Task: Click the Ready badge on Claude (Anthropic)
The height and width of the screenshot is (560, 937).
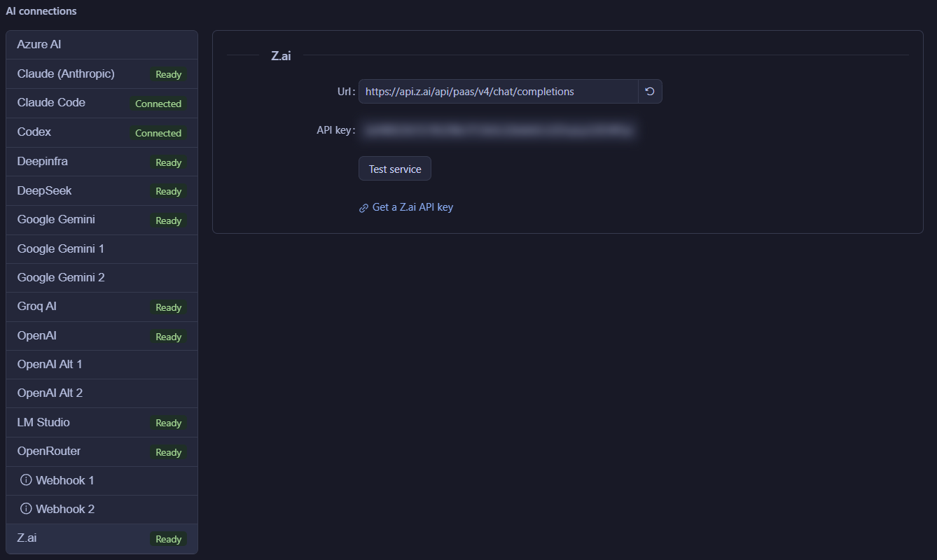Action: coord(169,74)
